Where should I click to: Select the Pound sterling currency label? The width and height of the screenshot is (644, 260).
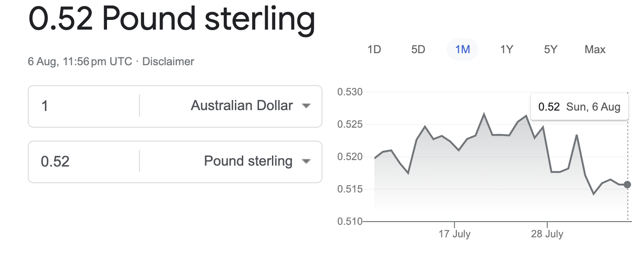point(248,161)
